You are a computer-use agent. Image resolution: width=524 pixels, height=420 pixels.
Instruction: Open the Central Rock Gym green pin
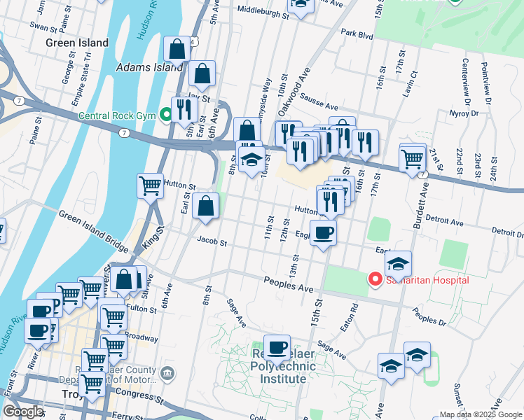166,115
